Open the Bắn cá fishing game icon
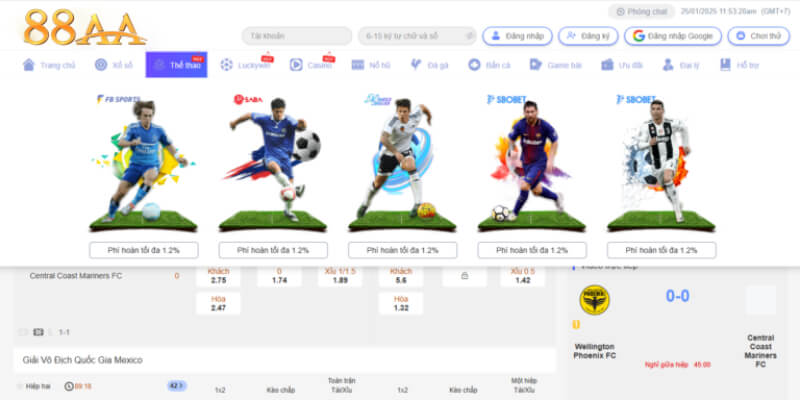 474,65
